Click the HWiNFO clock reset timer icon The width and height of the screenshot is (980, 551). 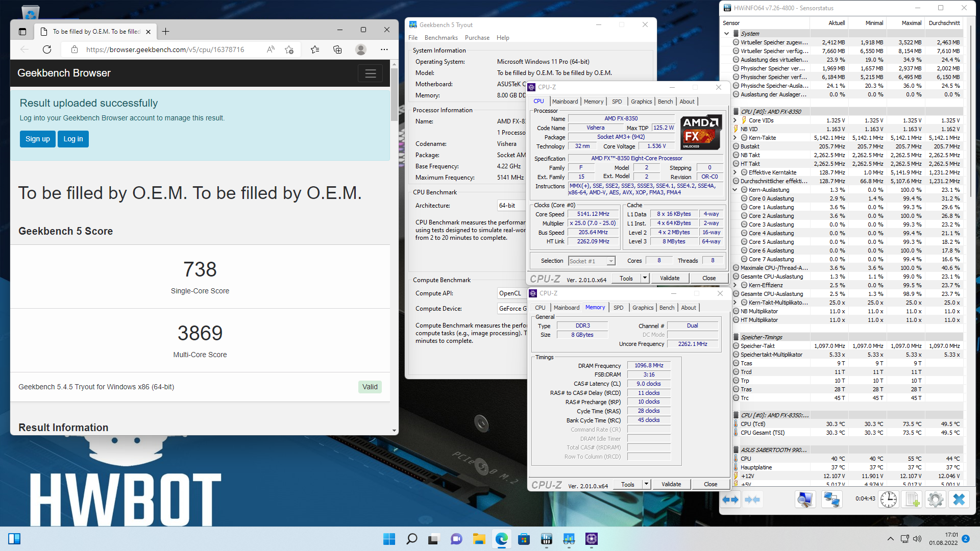point(889,499)
